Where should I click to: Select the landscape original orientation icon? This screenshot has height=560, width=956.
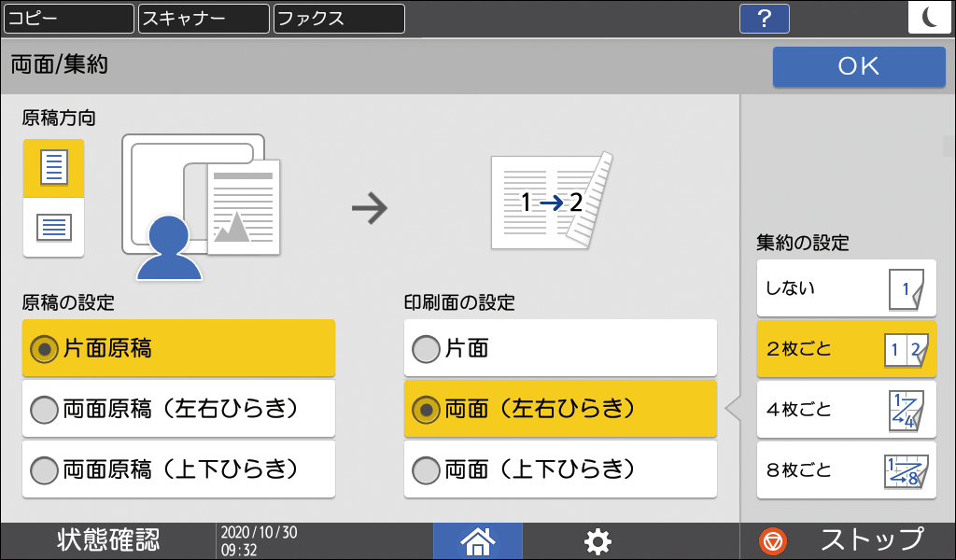click(53, 226)
